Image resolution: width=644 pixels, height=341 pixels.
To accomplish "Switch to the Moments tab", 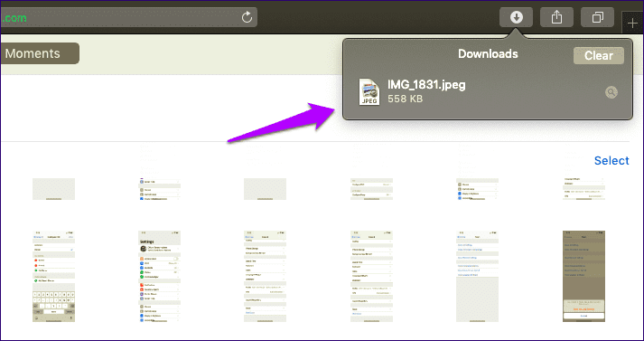I will [x=40, y=53].
